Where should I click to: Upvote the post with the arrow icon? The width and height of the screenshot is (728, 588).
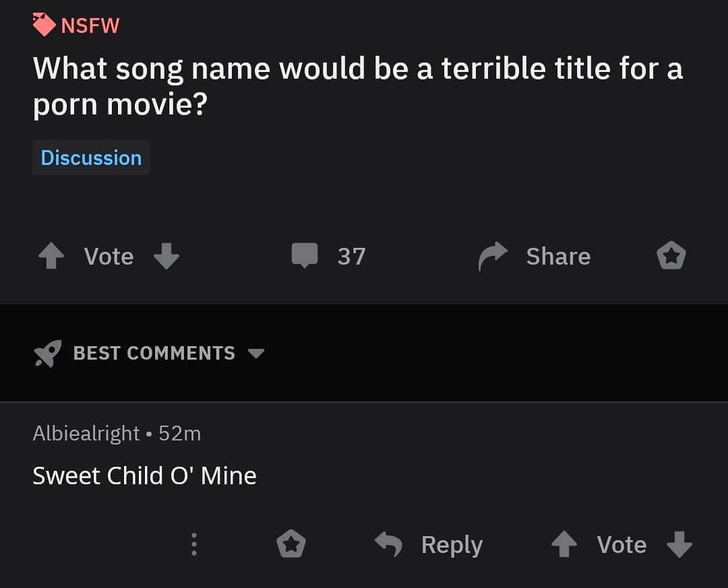pyautogui.click(x=51, y=256)
